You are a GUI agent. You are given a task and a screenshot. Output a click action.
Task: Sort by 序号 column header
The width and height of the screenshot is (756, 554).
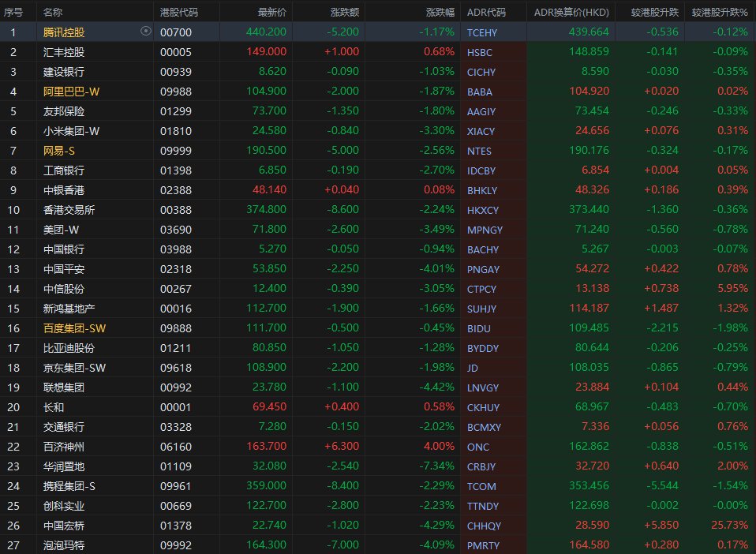[13, 12]
